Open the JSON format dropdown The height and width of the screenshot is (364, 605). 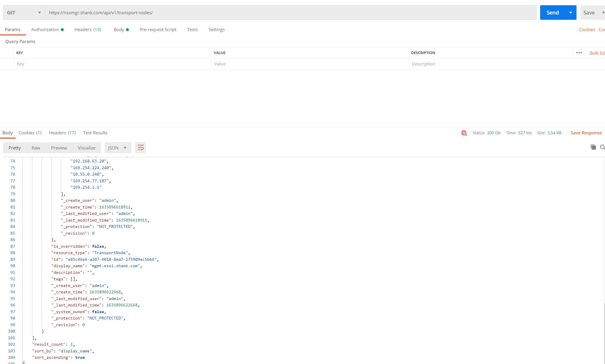(118, 148)
